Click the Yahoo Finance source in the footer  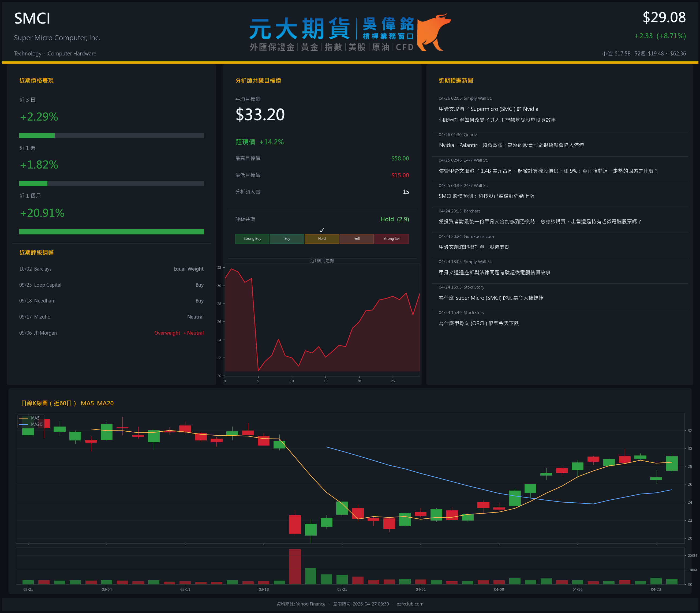tap(310, 604)
